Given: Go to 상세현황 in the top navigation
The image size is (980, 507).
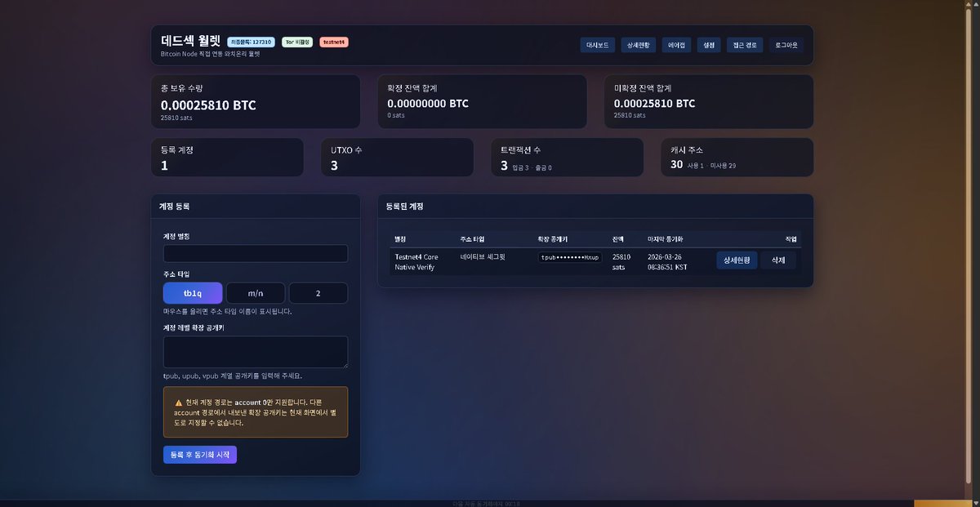Looking at the screenshot, I should tap(639, 45).
